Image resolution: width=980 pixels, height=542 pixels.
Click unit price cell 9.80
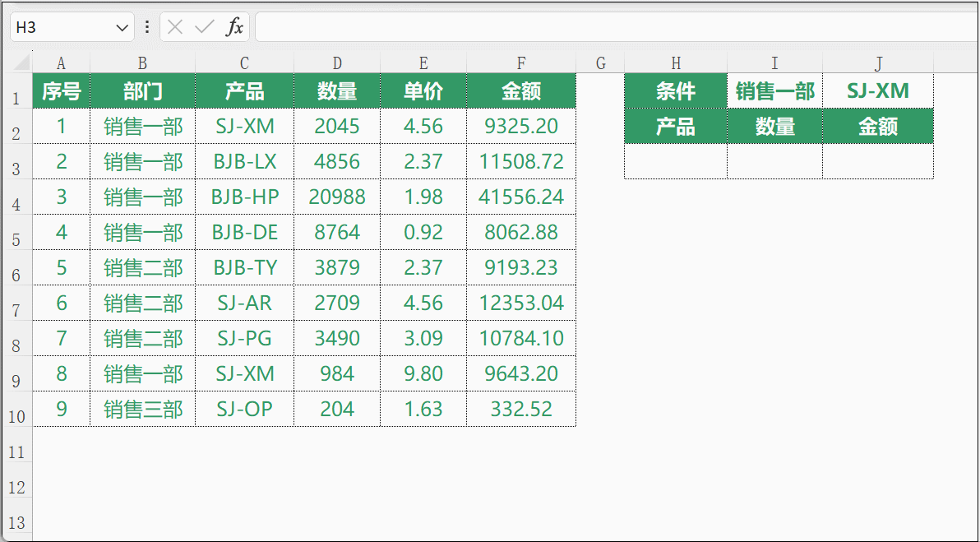click(423, 374)
